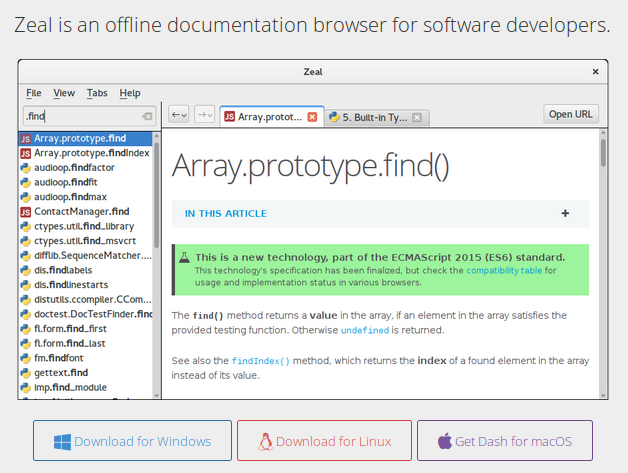Screen dimensions: 628x473
Task: Follow the compatibility table link
Action: pyautogui.click(x=504, y=270)
